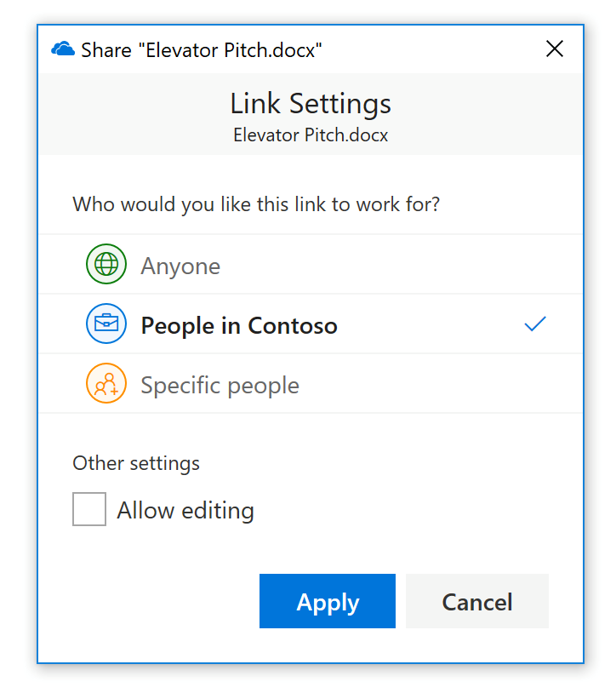Click the 'Who would you like' question text
Viewport: 616px width, 693px height.
click(x=256, y=204)
